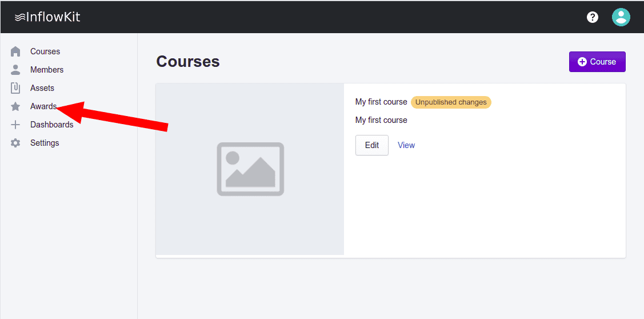The image size is (644, 319).
Task: Click the course placeholder image thumbnail
Action: (x=250, y=169)
